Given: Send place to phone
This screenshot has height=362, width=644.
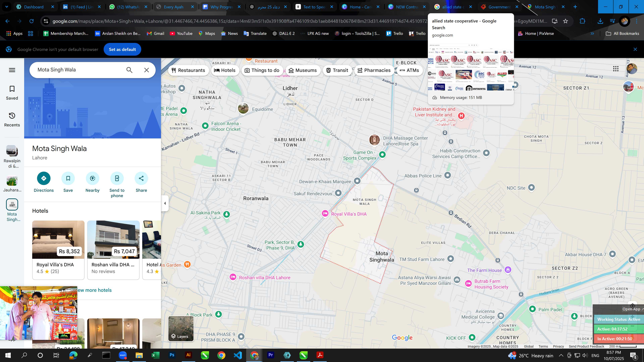Looking at the screenshot, I should coord(117,185).
